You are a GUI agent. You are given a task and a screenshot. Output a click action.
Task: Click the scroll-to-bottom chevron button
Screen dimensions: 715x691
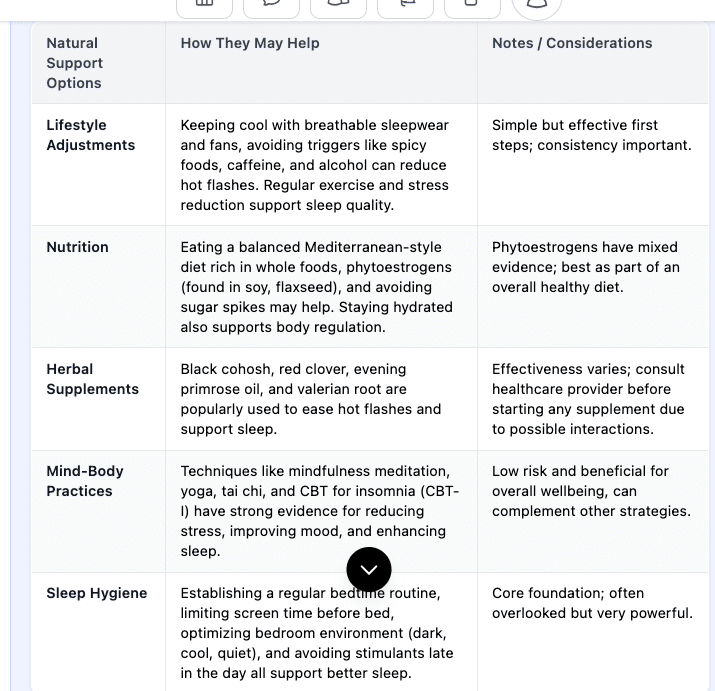point(369,570)
